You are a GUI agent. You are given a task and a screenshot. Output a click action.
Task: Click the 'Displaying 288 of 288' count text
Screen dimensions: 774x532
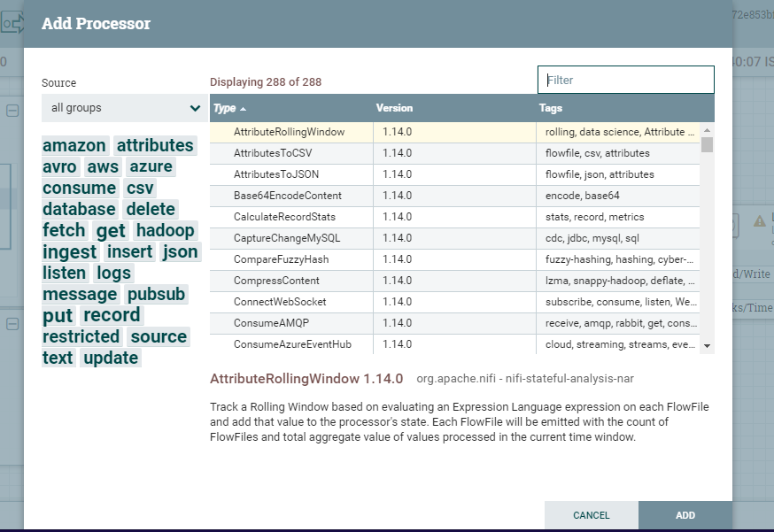(266, 82)
